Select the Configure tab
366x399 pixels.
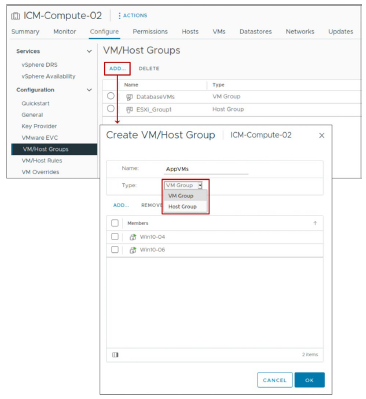[104, 32]
